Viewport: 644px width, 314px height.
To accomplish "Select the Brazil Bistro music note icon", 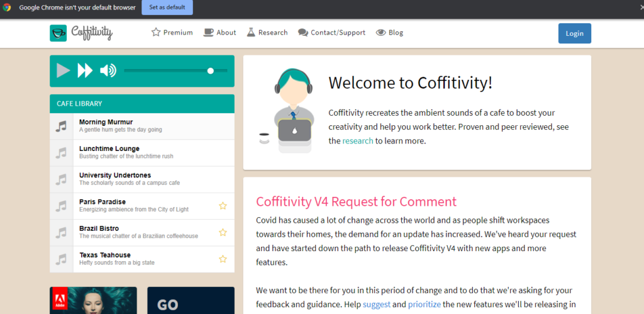I will tap(61, 233).
